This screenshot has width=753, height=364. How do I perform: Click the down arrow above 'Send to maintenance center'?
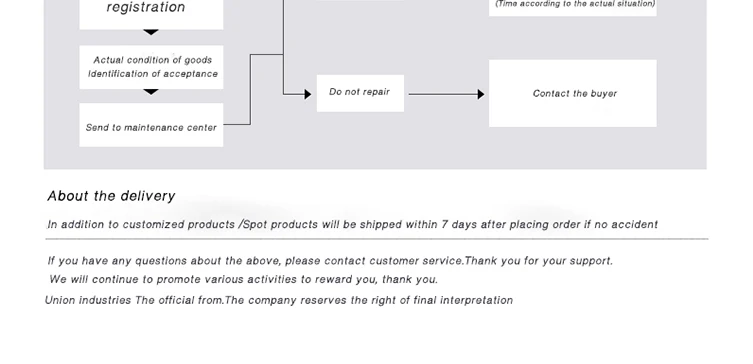click(x=151, y=92)
